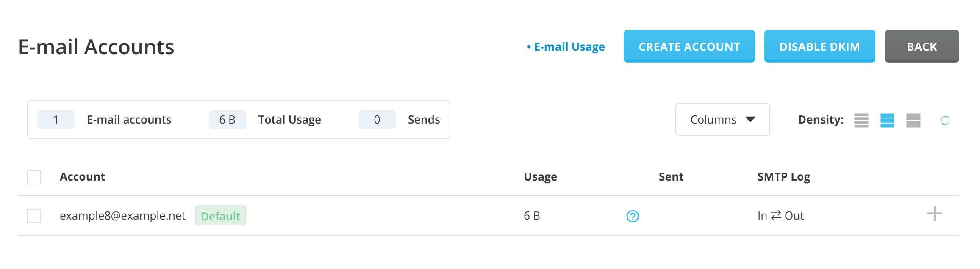The image size is (980, 269).
Task: Sort by Usage column header
Action: pos(540,177)
